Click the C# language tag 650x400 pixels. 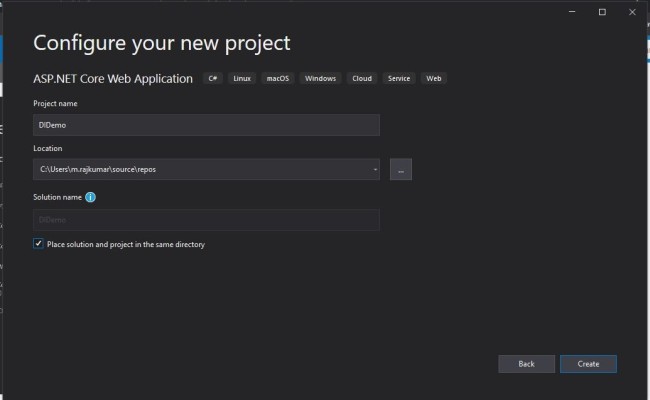[x=214, y=78]
